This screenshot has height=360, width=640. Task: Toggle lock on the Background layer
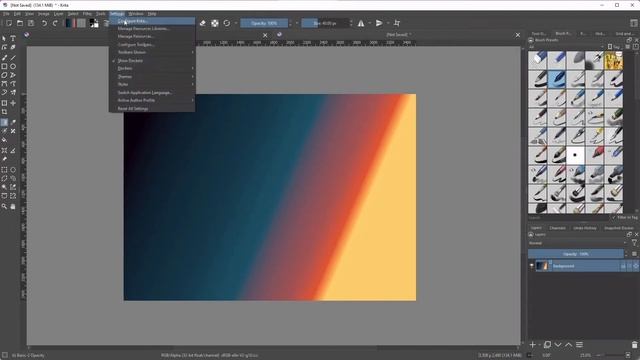click(623, 266)
